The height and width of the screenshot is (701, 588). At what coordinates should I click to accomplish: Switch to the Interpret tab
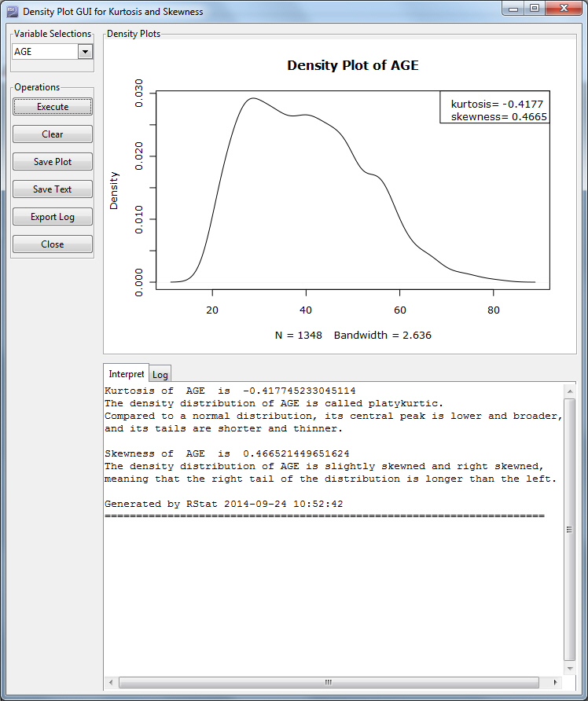tap(126, 374)
